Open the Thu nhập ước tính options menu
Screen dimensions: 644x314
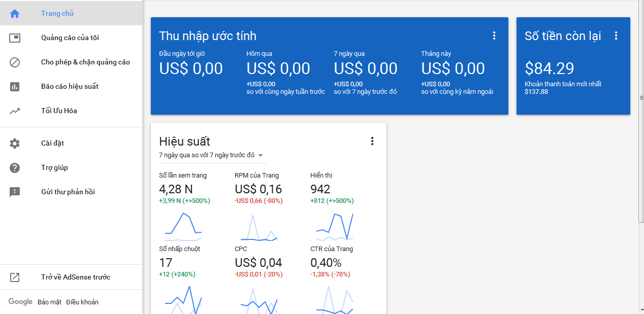[x=494, y=36]
